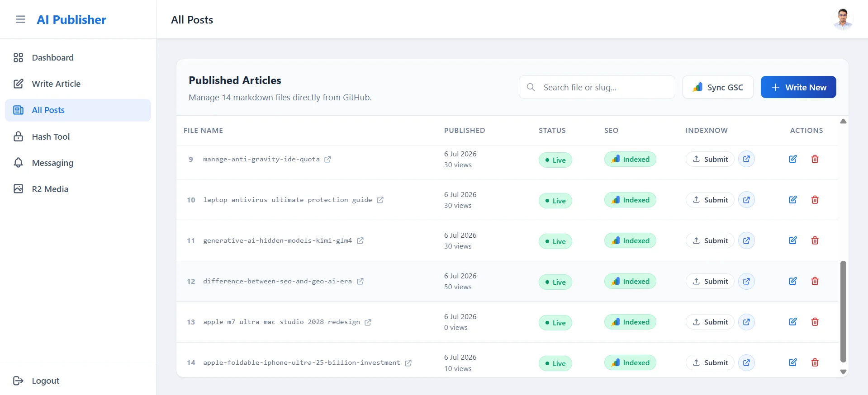Screen dimensions: 868x395
Task: Select All Posts in sidebar
Action: coord(78,110)
